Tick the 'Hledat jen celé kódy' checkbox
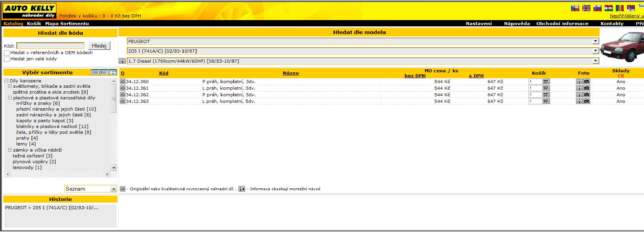644x232 pixels. click(7, 59)
